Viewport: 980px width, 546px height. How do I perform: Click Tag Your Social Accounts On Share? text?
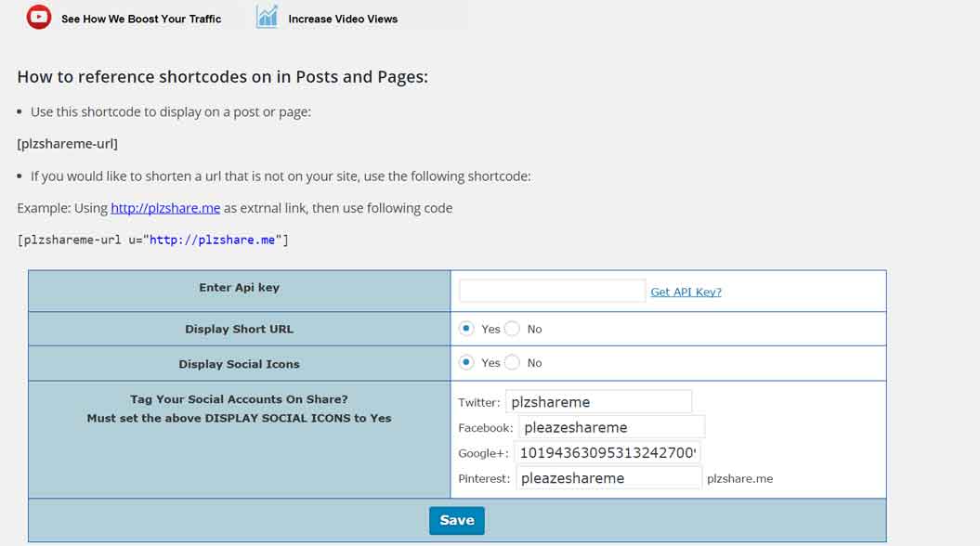coord(240,399)
